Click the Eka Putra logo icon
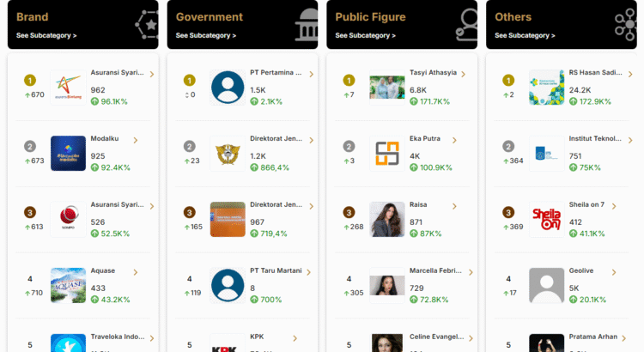This screenshot has width=644, height=352. coord(386,153)
